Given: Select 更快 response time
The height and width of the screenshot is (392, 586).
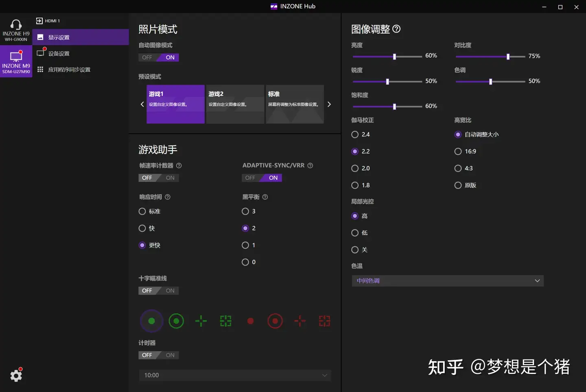Looking at the screenshot, I should [x=150, y=245].
